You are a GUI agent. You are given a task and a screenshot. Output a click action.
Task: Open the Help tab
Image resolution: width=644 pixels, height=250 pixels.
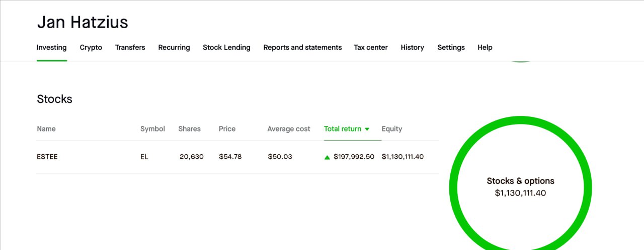(x=485, y=47)
